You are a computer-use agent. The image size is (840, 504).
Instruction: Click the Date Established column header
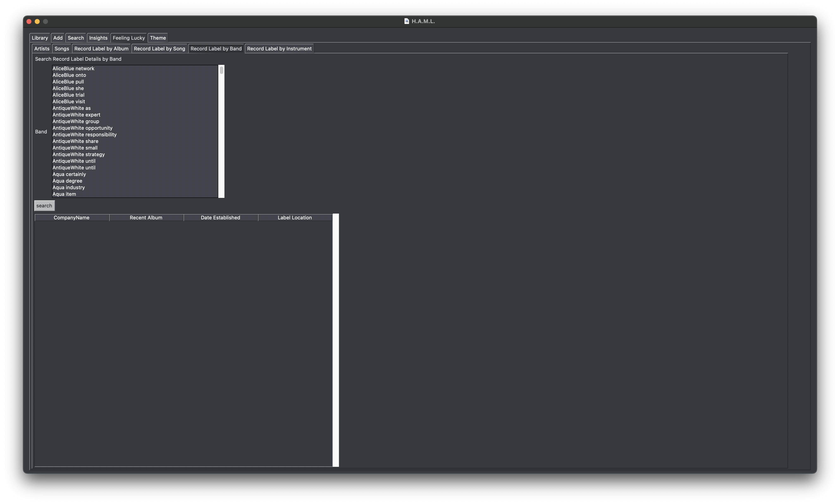(220, 217)
